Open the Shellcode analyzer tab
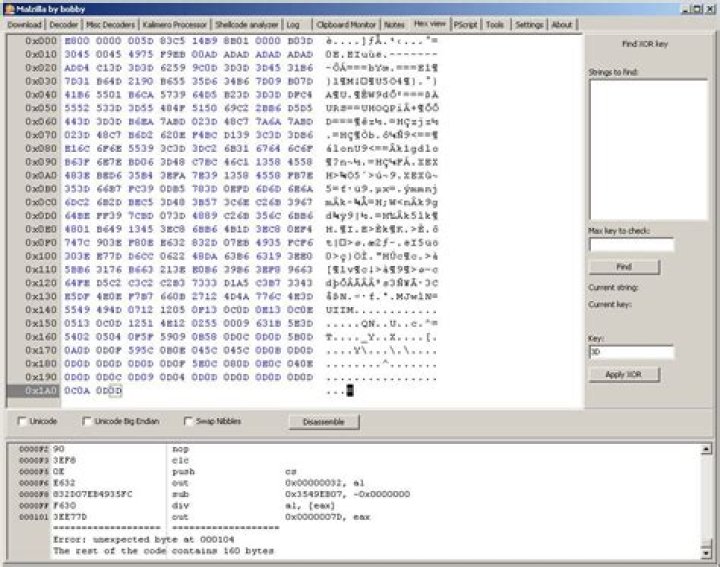Image resolution: width=720 pixels, height=567 pixels. point(247,25)
